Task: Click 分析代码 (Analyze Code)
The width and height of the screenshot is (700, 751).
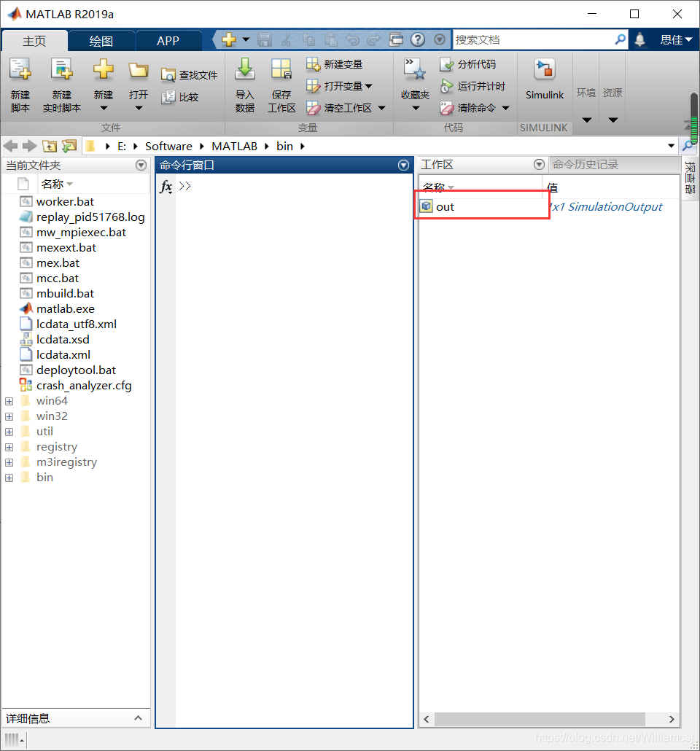Action: [467, 64]
